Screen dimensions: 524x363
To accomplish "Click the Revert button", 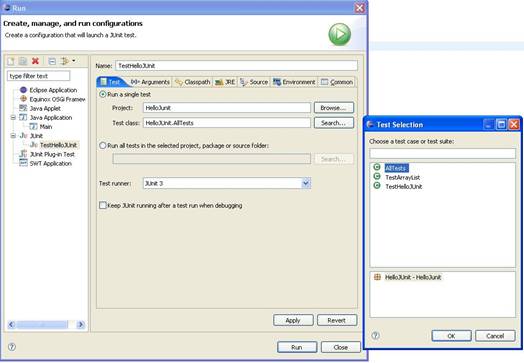I will pos(337,320).
